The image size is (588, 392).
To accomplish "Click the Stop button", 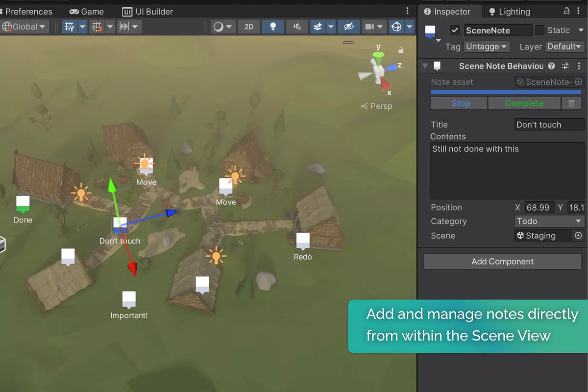I will (459, 103).
